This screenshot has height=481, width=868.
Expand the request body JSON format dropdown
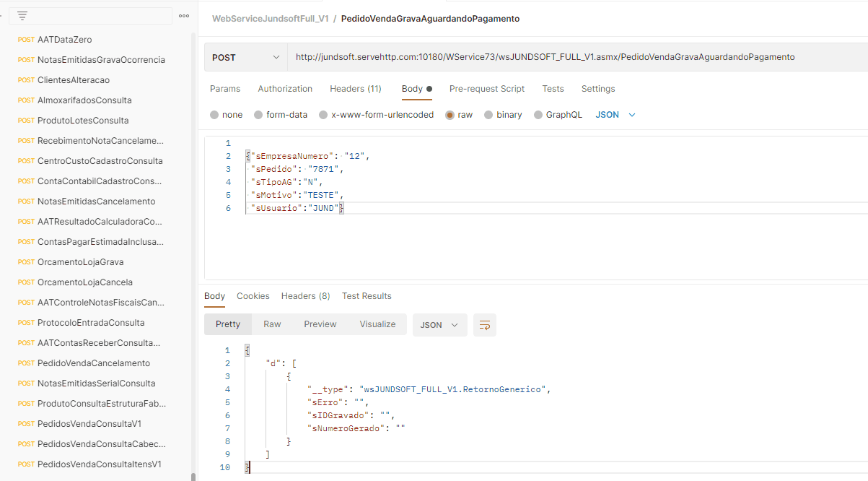615,115
